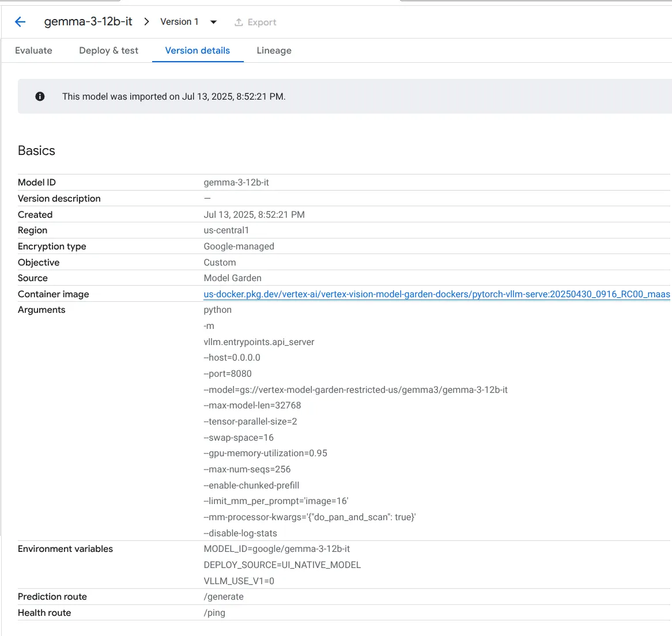Image resolution: width=672 pixels, height=636 pixels.
Task: Click the us-central1 region value
Action: tap(226, 230)
